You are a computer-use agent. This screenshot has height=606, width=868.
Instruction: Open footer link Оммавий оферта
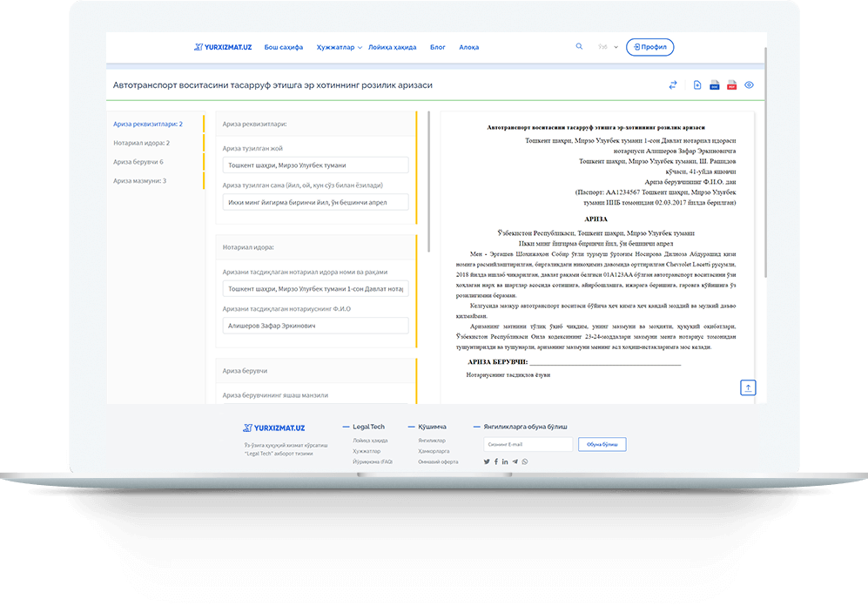(x=438, y=461)
